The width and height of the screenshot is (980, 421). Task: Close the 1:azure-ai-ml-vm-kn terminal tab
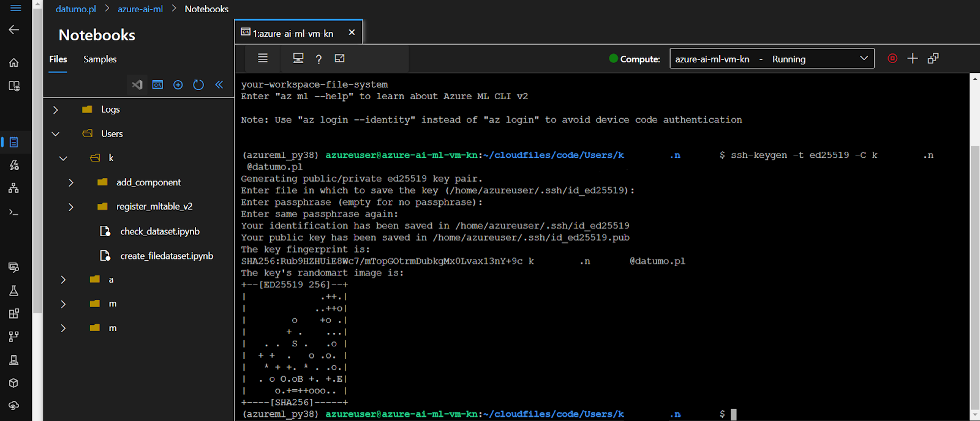coord(352,32)
